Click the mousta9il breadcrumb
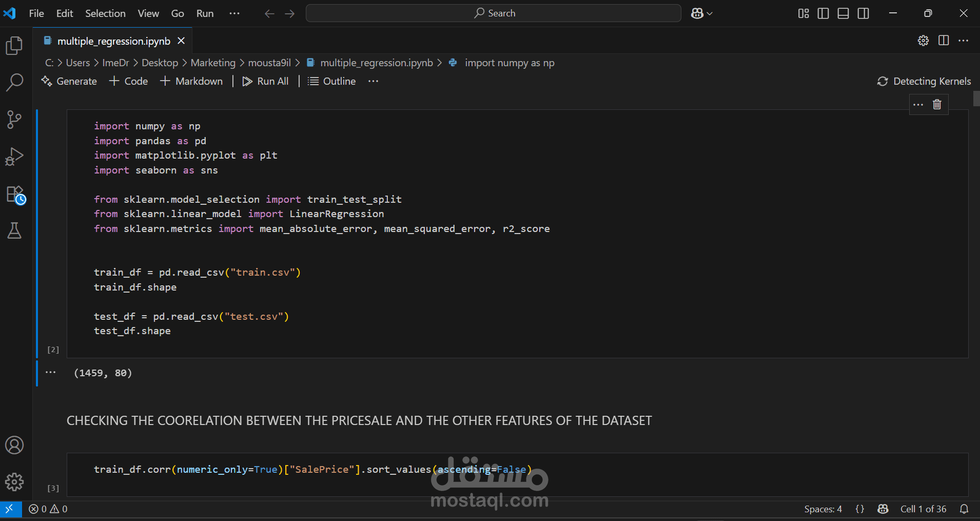 coord(269,63)
